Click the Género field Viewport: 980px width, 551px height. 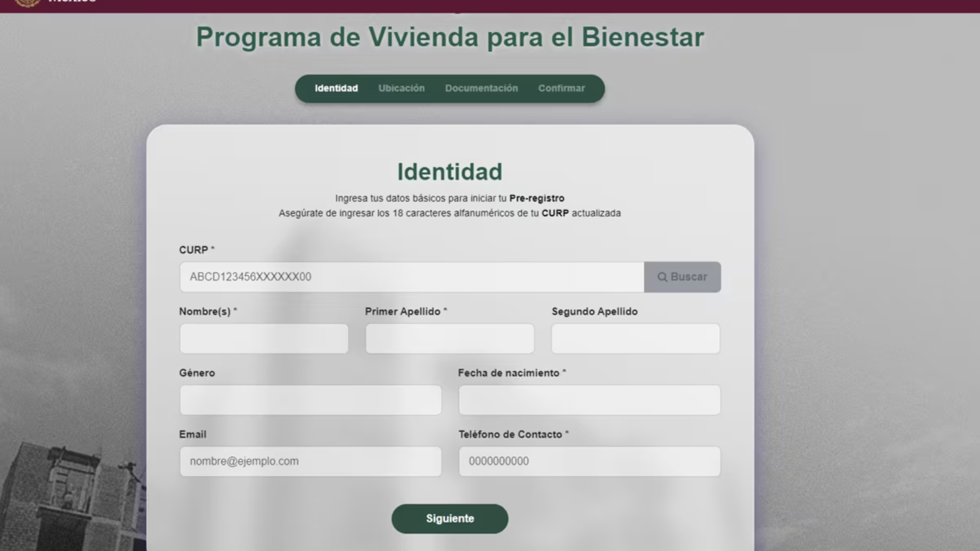tap(310, 400)
